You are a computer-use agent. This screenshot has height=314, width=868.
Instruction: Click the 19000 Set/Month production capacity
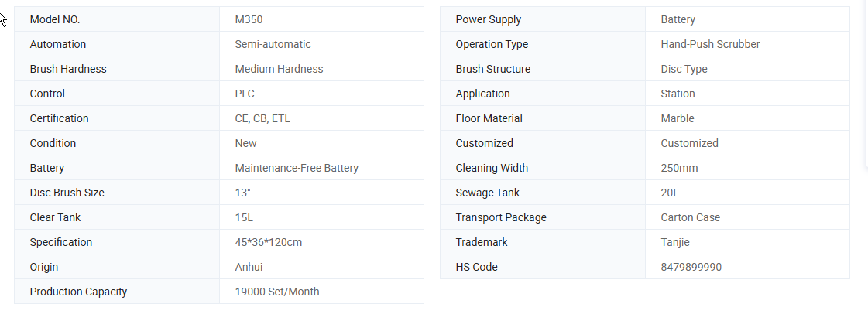276,292
